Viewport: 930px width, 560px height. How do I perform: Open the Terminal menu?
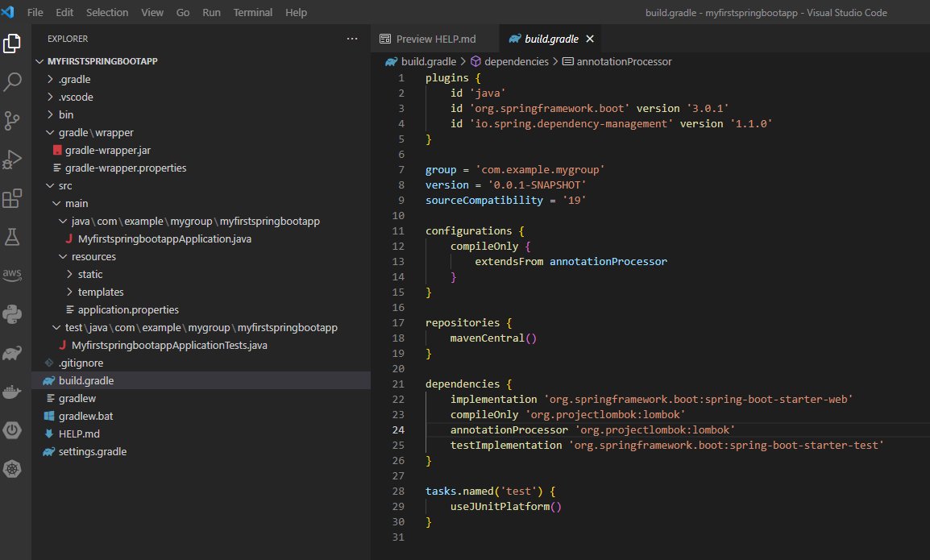pos(253,12)
